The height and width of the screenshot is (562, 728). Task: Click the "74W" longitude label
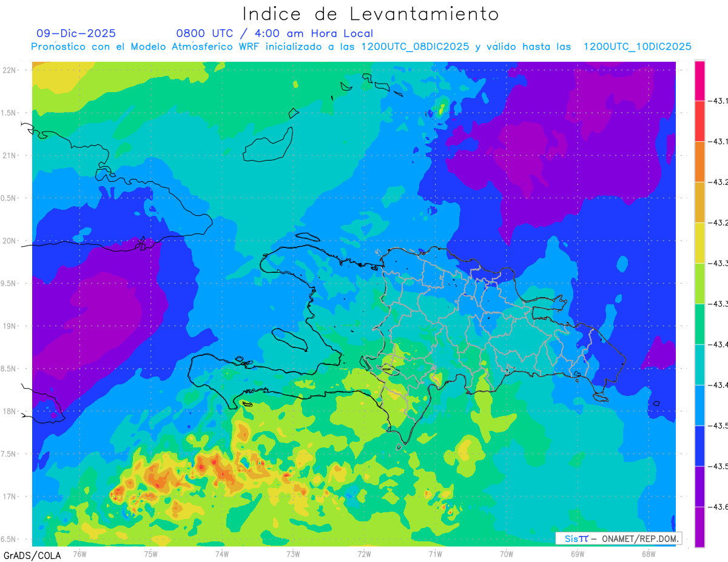coord(222,554)
